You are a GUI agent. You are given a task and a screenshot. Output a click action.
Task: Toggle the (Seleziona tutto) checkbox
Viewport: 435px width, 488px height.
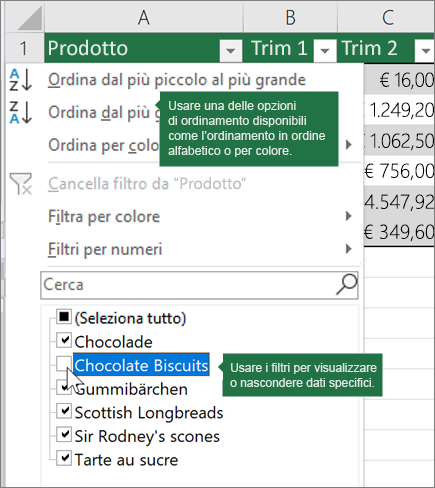coord(63,317)
